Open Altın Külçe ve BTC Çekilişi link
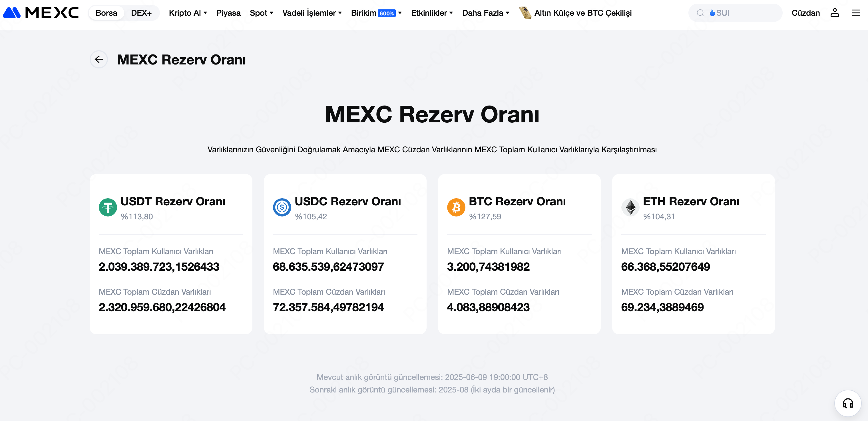Screen dimensions: 868x421 coord(582,13)
